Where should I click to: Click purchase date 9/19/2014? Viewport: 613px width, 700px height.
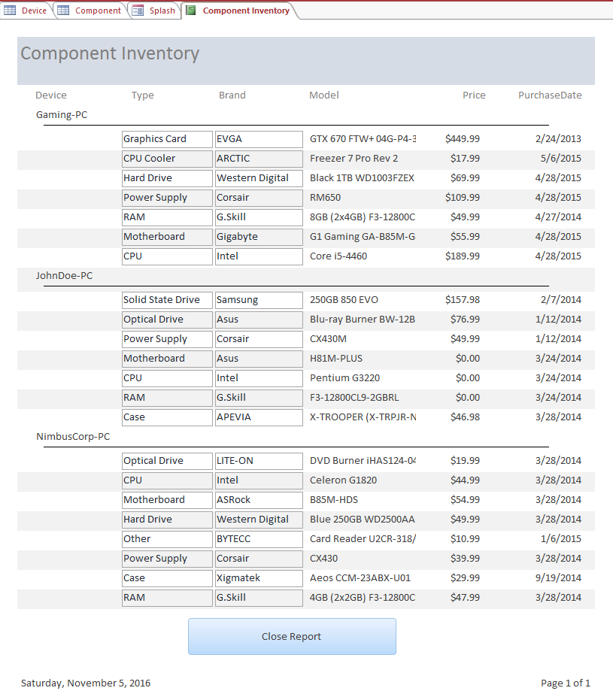559,578
